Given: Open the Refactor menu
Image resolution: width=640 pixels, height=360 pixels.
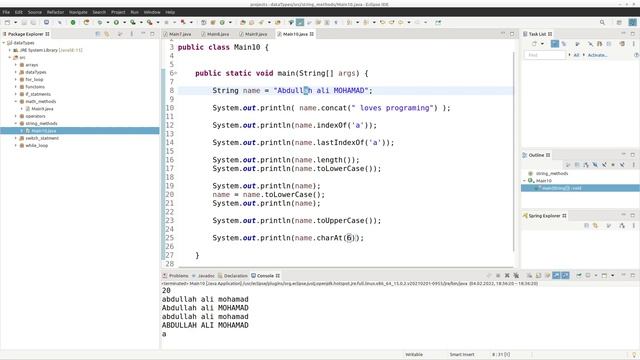Looking at the screenshot, I should (56, 12).
